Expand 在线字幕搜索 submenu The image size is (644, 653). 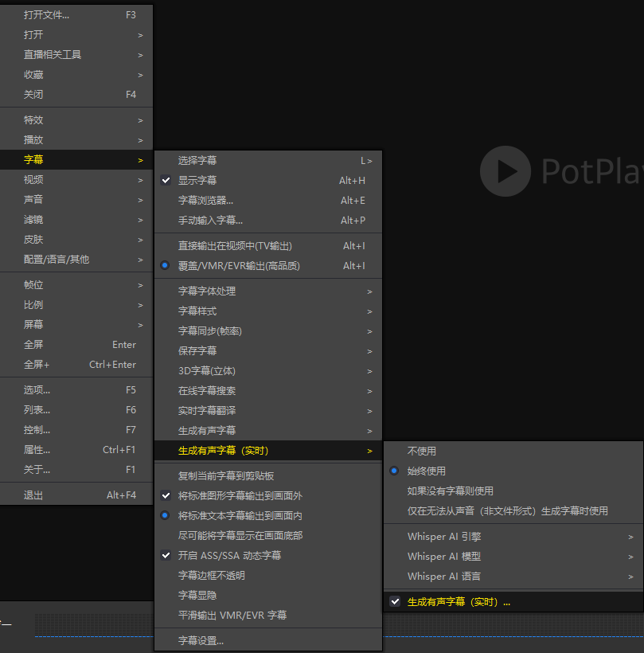(x=268, y=391)
